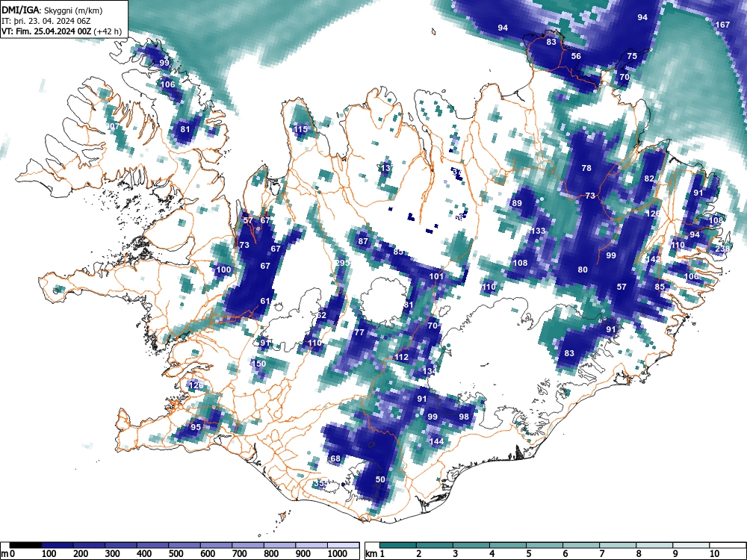Click the visibility value 82
Screen dimensions: 747x560
[x=649, y=178]
